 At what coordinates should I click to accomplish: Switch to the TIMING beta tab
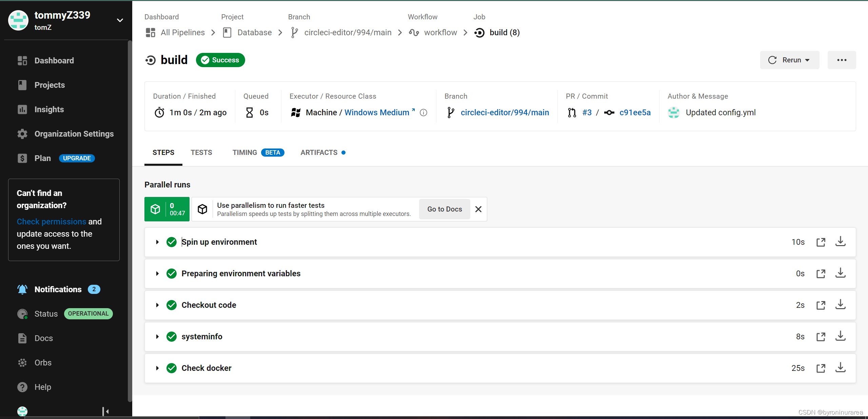(258, 153)
